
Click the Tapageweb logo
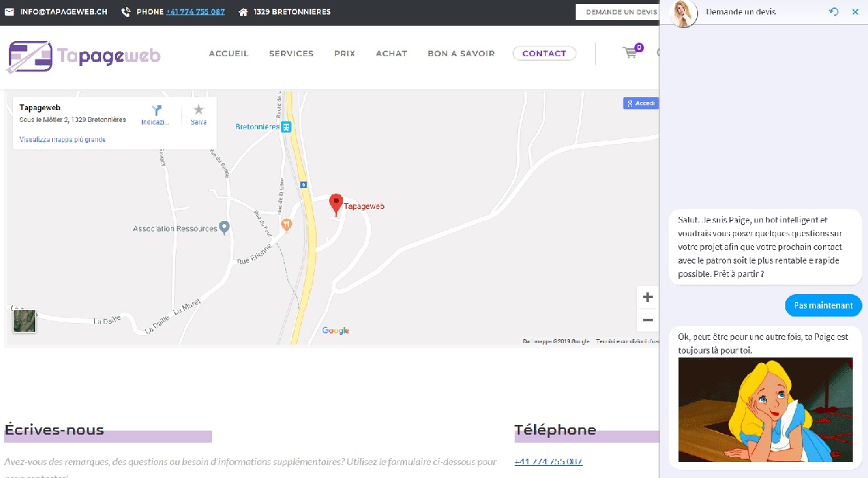pos(84,56)
